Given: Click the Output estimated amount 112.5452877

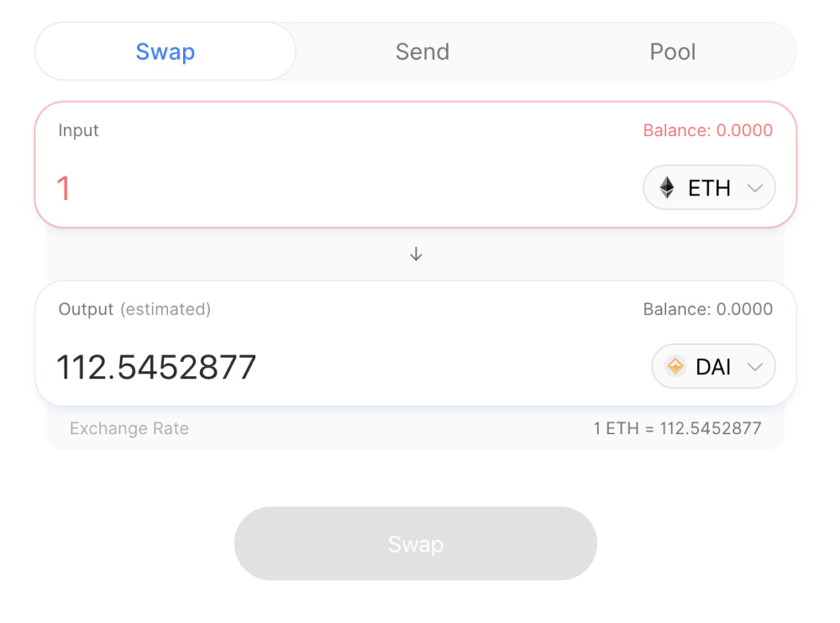Looking at the screenshot, I should tap(156, 366).
